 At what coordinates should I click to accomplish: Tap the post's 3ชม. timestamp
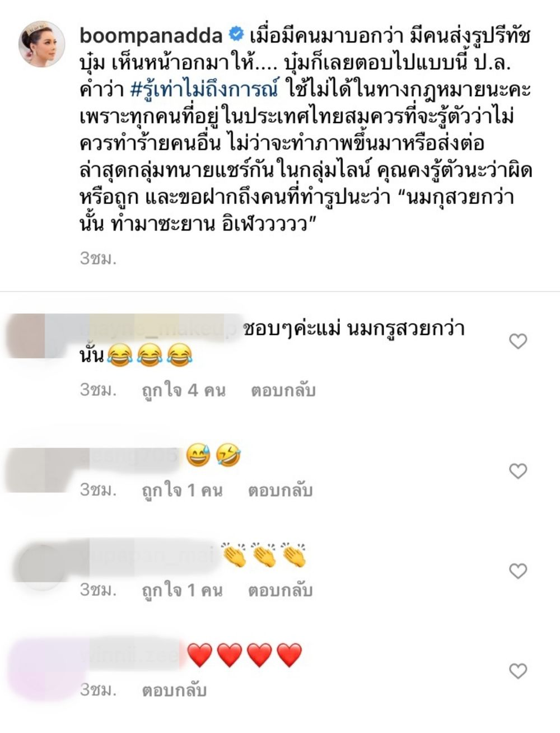(97, 259)
